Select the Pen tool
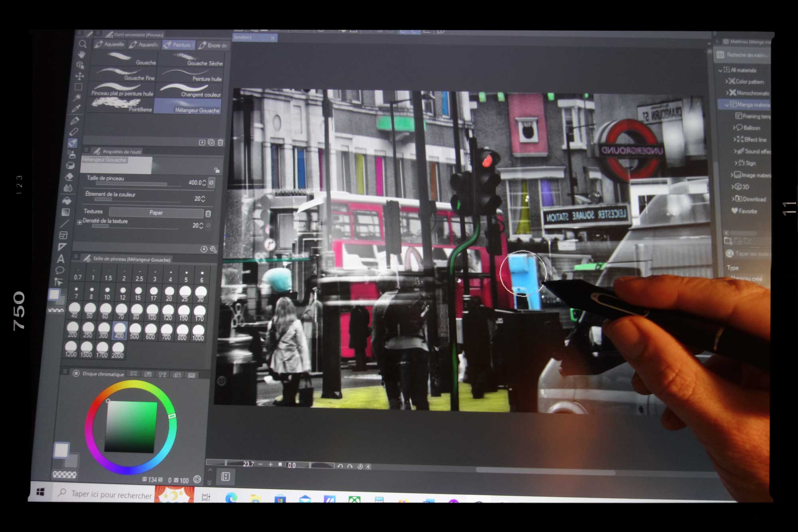 click(75, 120)
